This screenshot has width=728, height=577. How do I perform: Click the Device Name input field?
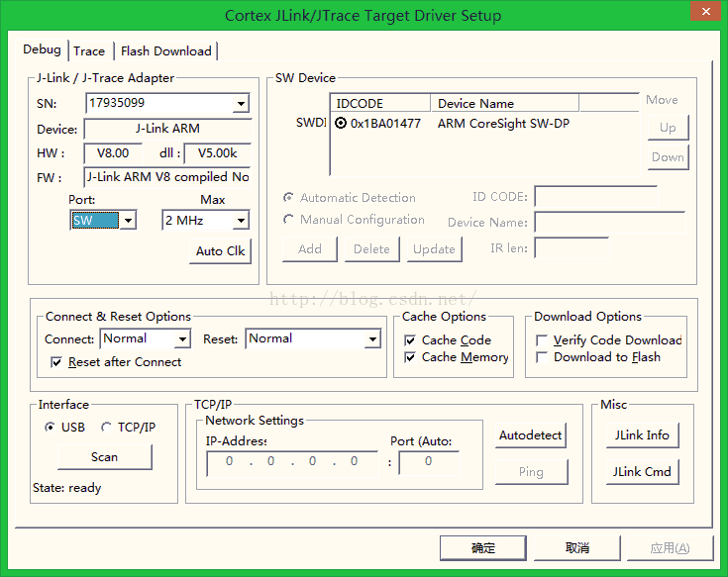pyautogui.click(x=609, y=222)
